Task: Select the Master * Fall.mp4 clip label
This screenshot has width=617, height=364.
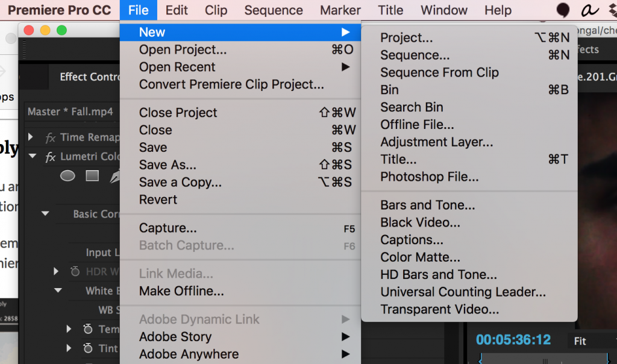Action: coord(70,111)
